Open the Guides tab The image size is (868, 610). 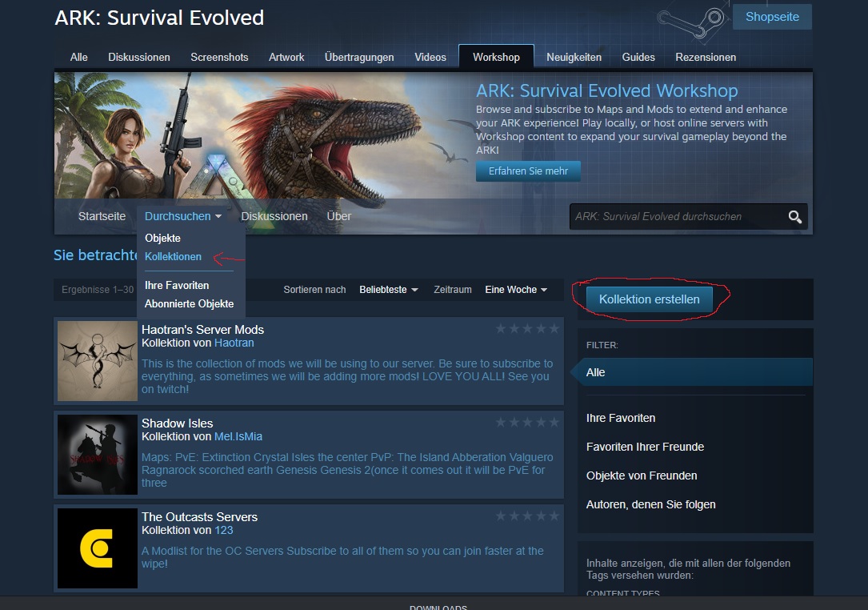tap(638, 57)
